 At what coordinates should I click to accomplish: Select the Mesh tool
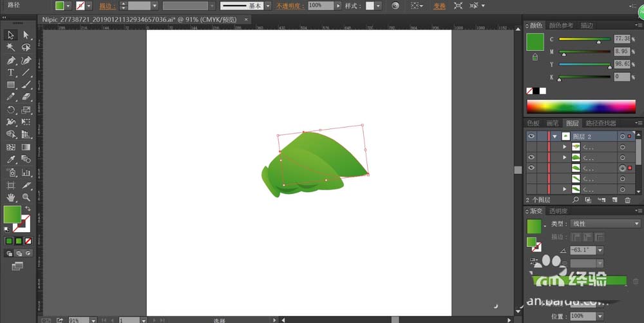tap(11, 147)
